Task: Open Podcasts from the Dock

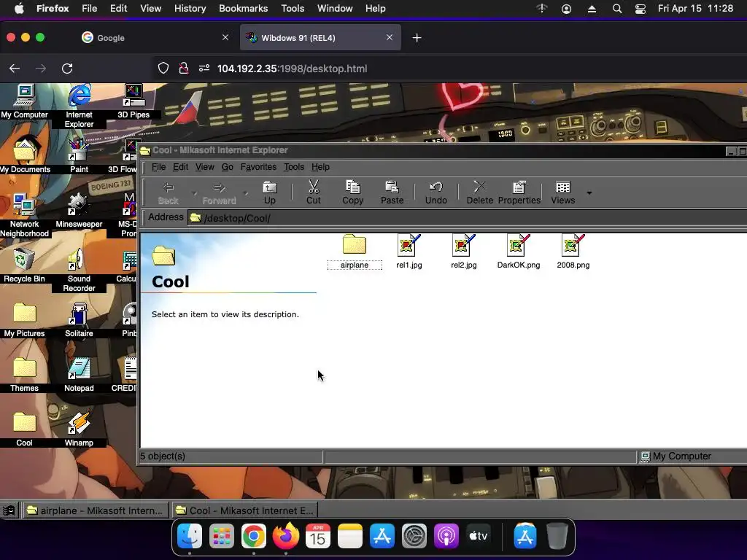Action: [x=446, y=537]
